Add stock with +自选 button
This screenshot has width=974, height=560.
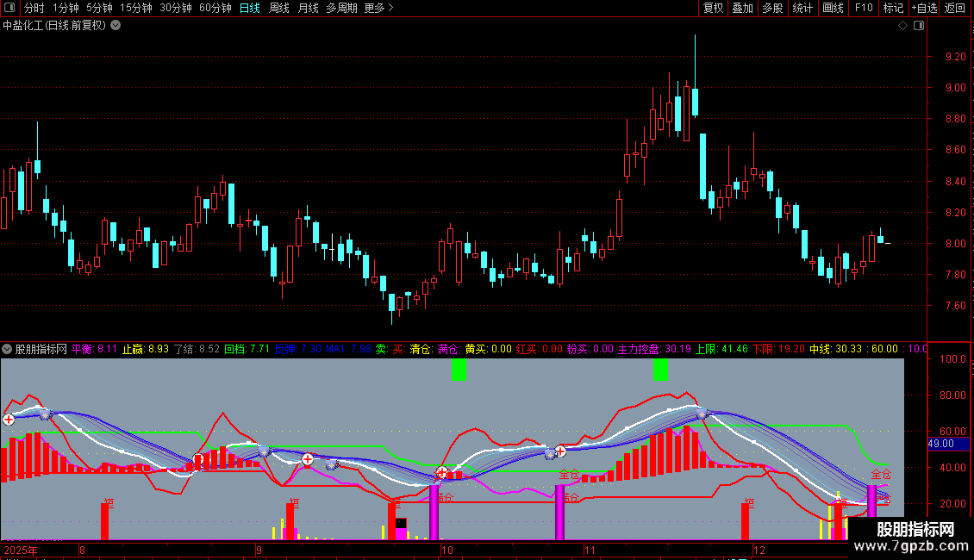pyautogui.click(x=924, y=8)
